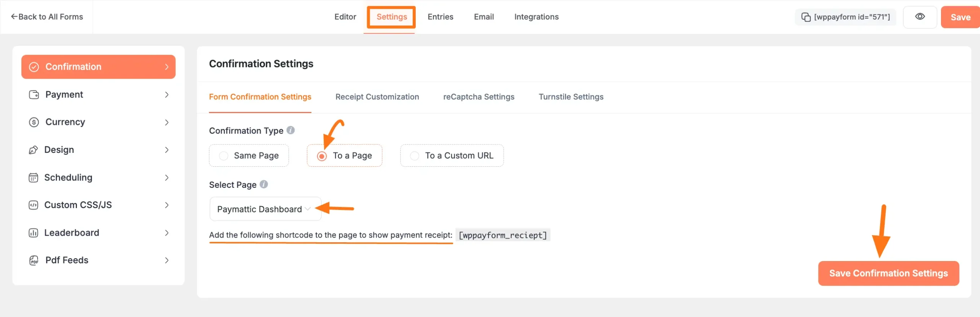The image size is (980, 317).
Task: Go back to All Forms
Action: click(x=47, y=17)
